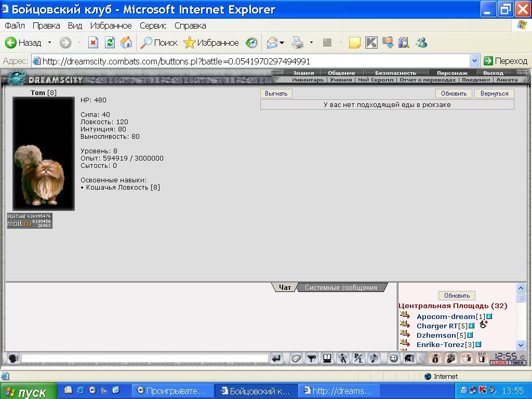
Task: Click the Выгнать button
Action: click(276, 94)
